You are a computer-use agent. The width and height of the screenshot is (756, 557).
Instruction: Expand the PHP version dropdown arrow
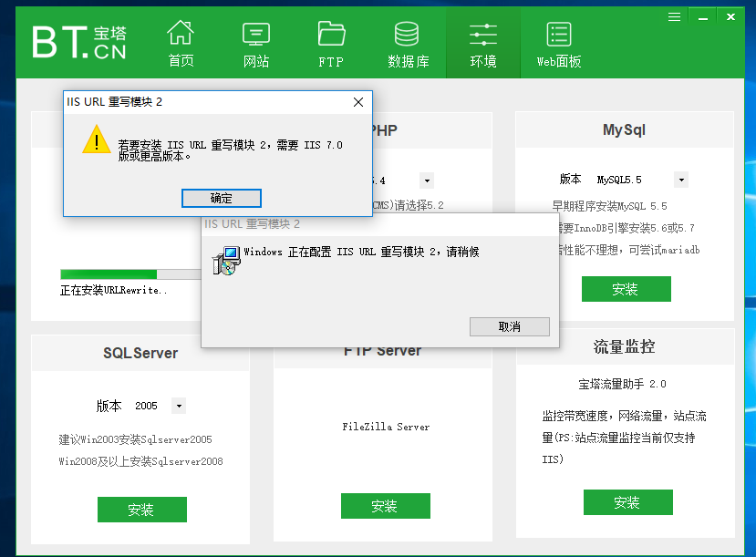[427, 181]
